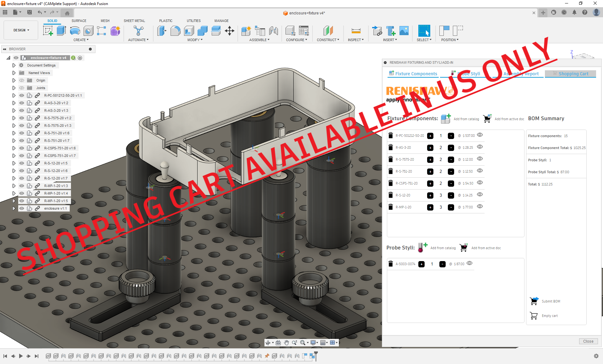Click the Measure tool under Inspect
This screenshot has height=364, width=603.
[356, 31]
